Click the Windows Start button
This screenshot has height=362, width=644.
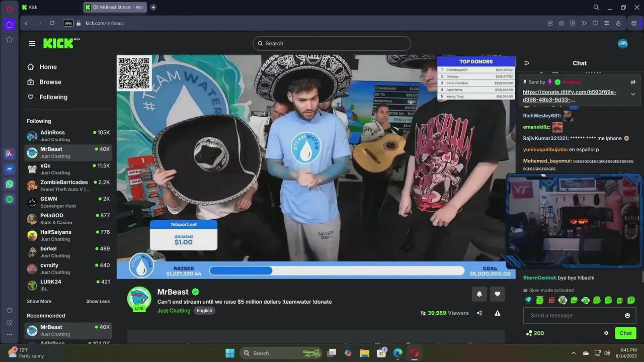point(230,353)
